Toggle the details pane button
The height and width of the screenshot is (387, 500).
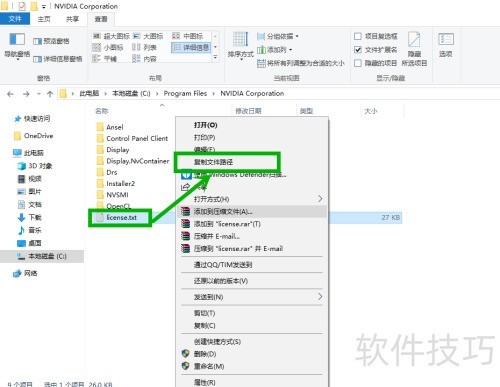pos(57,59)
